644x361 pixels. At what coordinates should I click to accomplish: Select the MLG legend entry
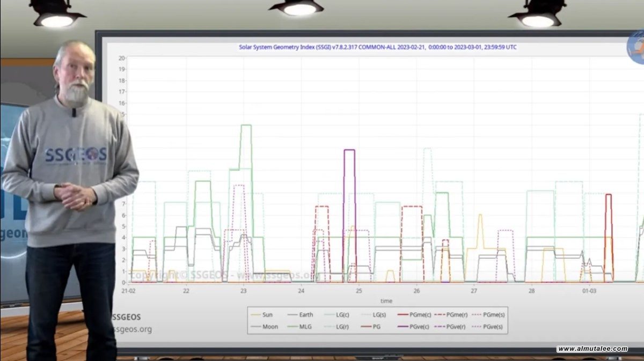tap(301, 327)
